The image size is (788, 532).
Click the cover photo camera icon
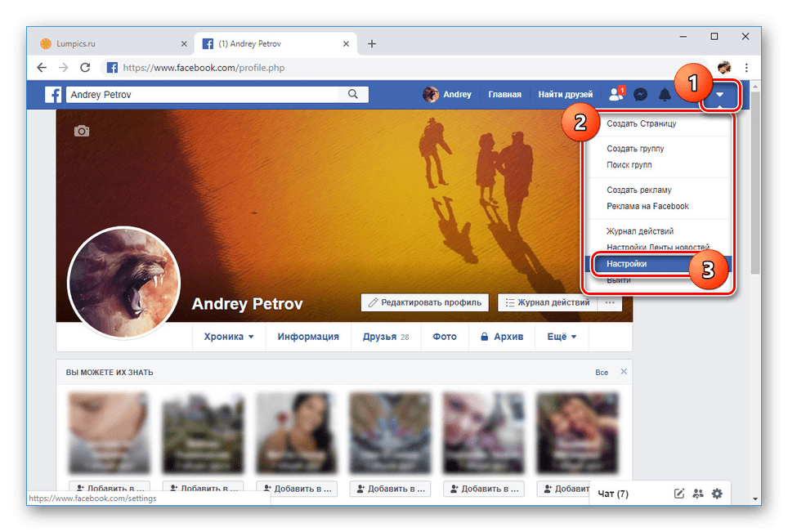[x=82, y=131]
